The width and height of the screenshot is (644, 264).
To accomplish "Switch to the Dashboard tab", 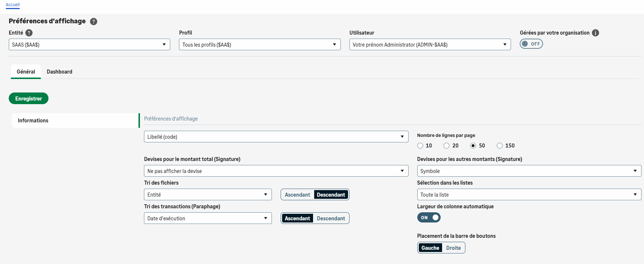I will pos(59,72).
